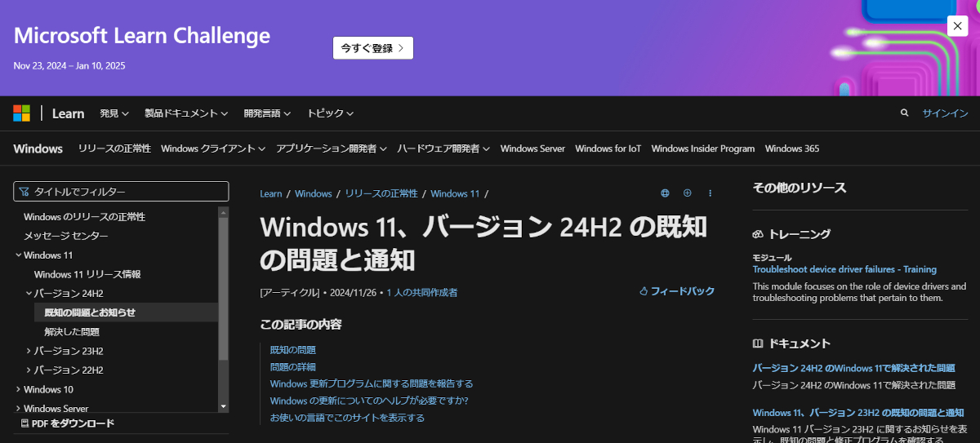Click the PDF download icon
The width and height of the screenshot is (980, 443).
click(x=24, y=423)
